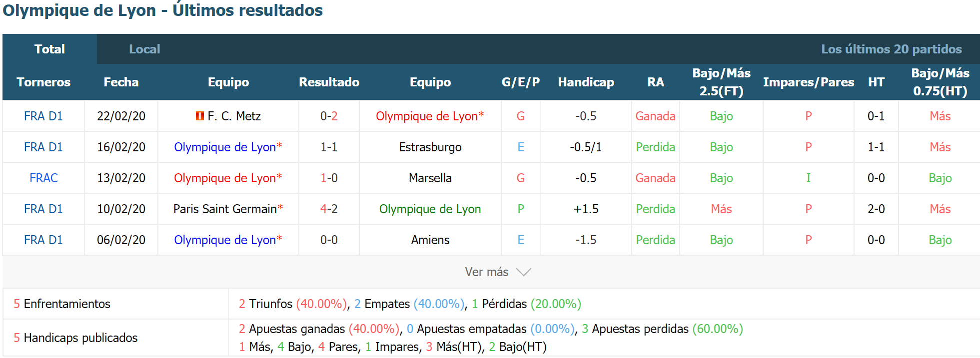Open the Los últimos 20 partidos selector

(891, 49)
